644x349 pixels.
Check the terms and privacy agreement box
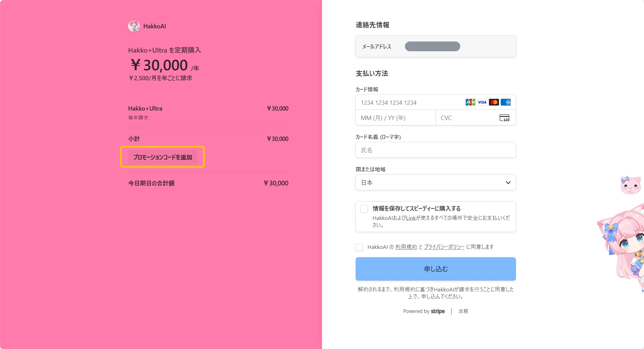359,247
